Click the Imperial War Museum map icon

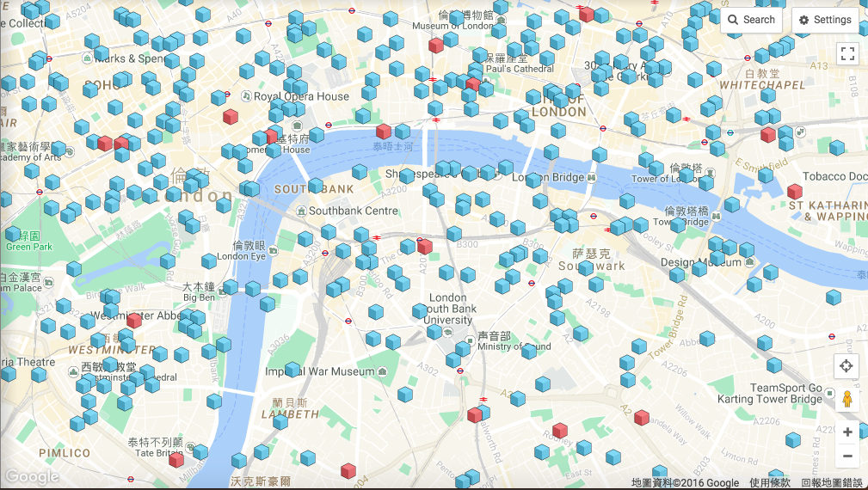381,372
